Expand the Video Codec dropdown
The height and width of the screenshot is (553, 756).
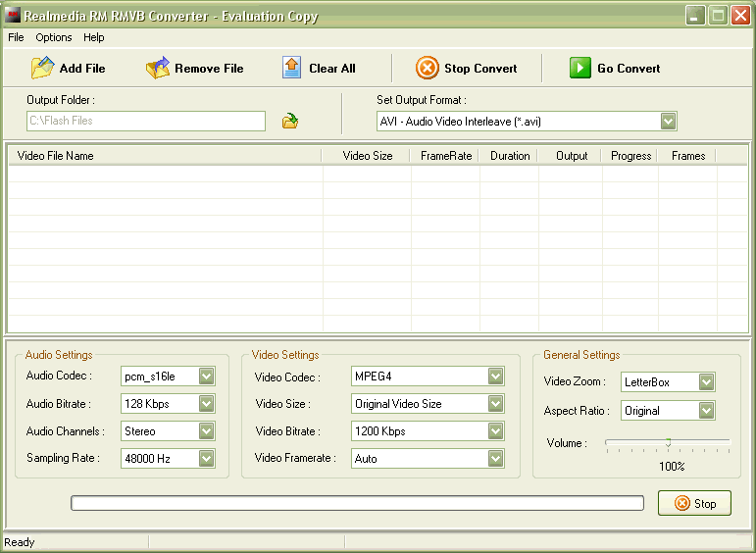click(x=495, y=377)
